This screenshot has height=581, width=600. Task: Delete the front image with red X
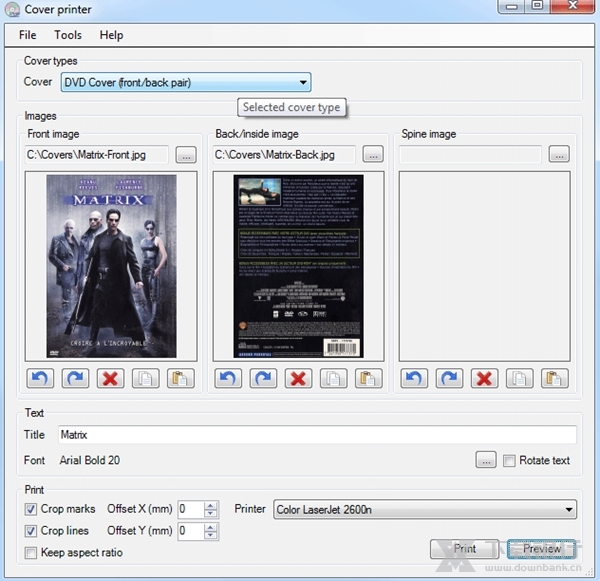(110, 380)
